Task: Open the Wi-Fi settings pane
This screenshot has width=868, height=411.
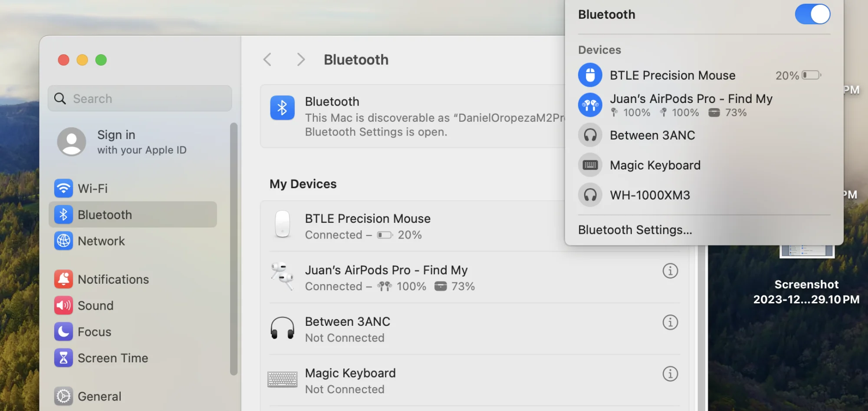Action: 92,189
